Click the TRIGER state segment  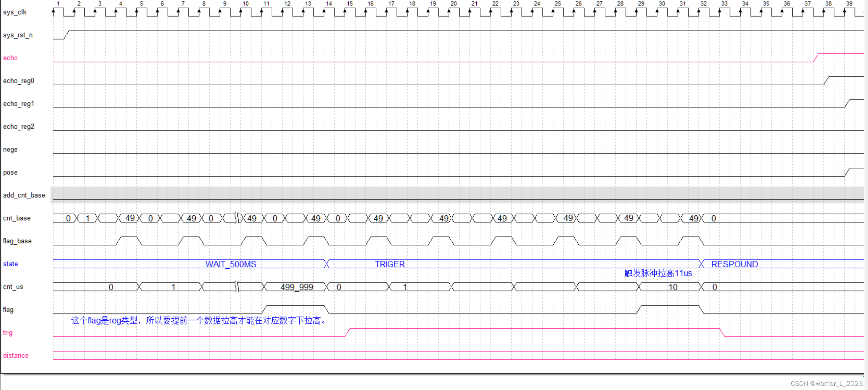pos(390,264)
